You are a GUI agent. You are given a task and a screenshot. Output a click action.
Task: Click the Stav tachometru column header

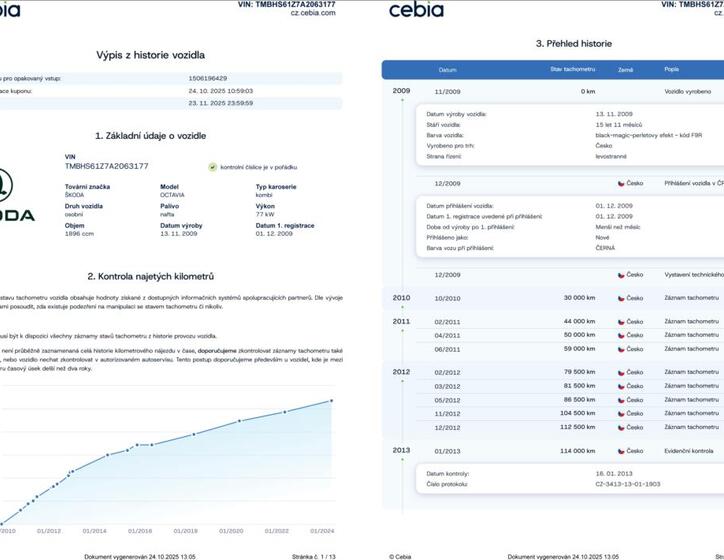pos(572,70)
